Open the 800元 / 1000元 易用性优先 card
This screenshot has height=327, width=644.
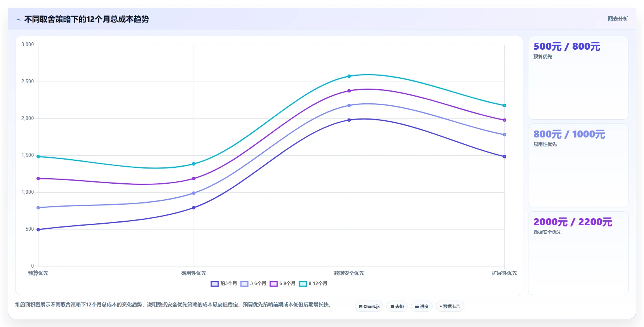(x=578, y=165)
